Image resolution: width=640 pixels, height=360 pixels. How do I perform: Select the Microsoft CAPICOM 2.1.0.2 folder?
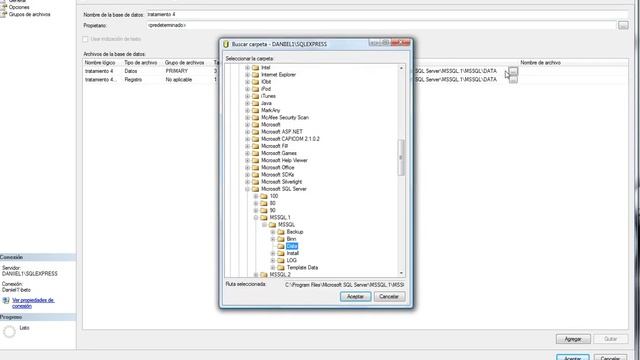290,139
